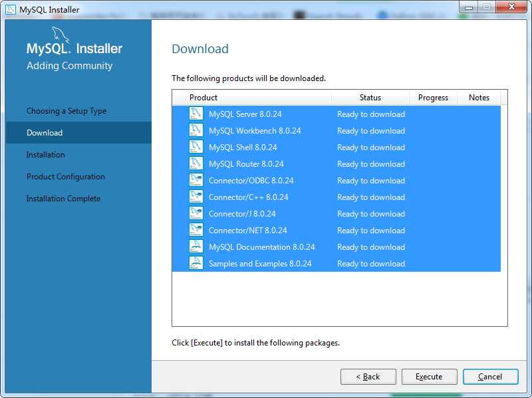Click Connector/NET's Ready to download status
This screenshot has height=398, width=532.
[x=371, y=231]
